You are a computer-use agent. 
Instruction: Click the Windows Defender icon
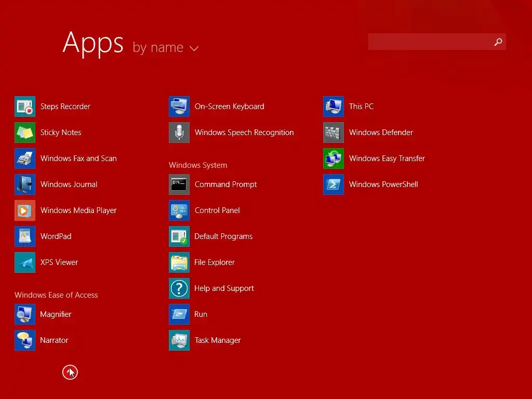click(x=334, y=132)
